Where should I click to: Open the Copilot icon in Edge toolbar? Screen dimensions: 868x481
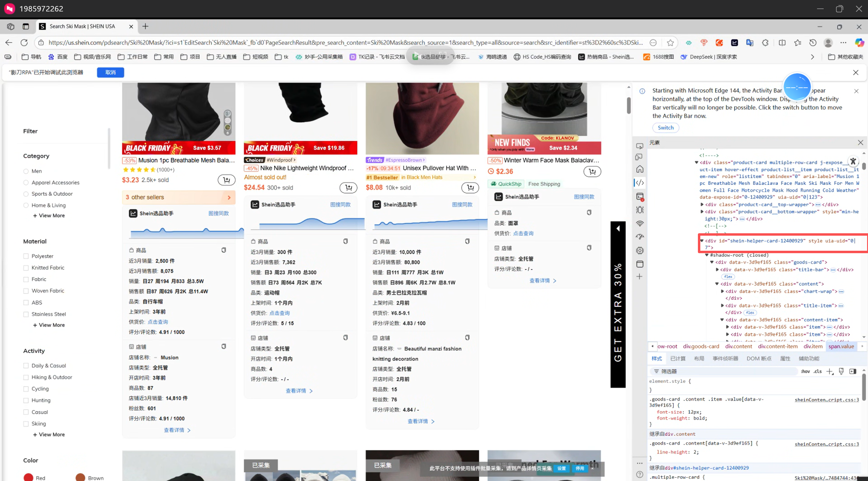pos(859,42)
